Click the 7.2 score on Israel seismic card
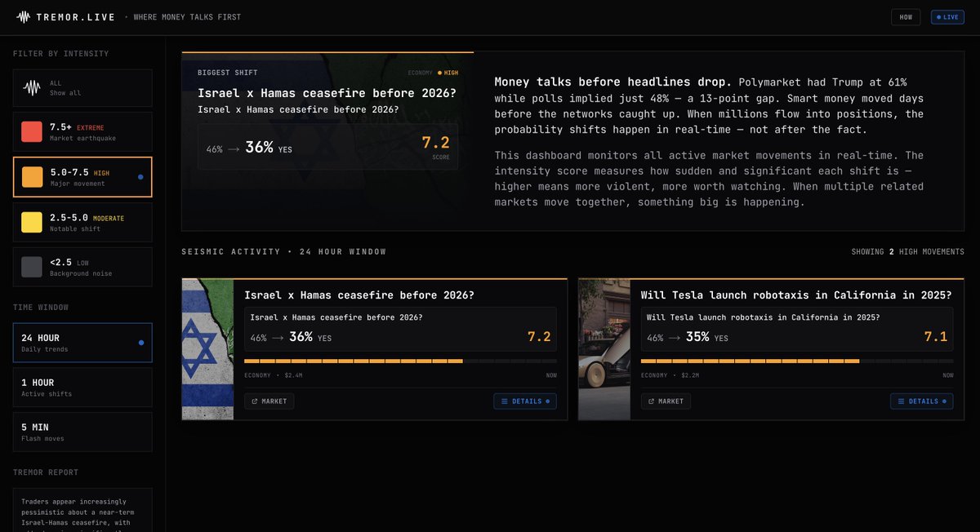The height and width of the screenshot is (532, 980). [539, 336]
